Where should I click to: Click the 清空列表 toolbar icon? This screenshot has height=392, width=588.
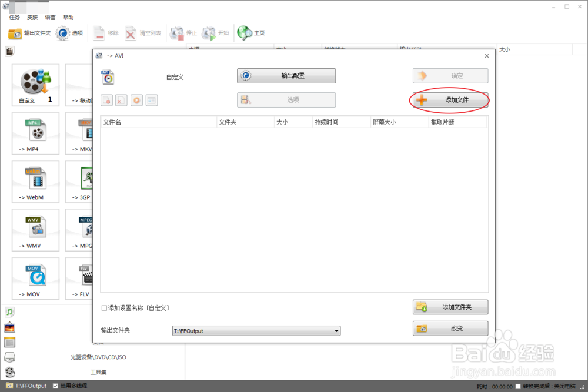131,33
